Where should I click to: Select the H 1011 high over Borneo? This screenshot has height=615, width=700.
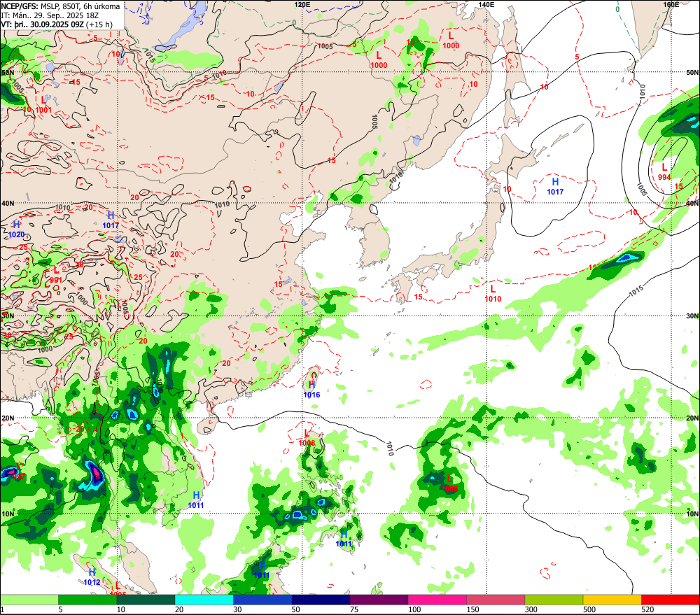(x=261, y=570)
